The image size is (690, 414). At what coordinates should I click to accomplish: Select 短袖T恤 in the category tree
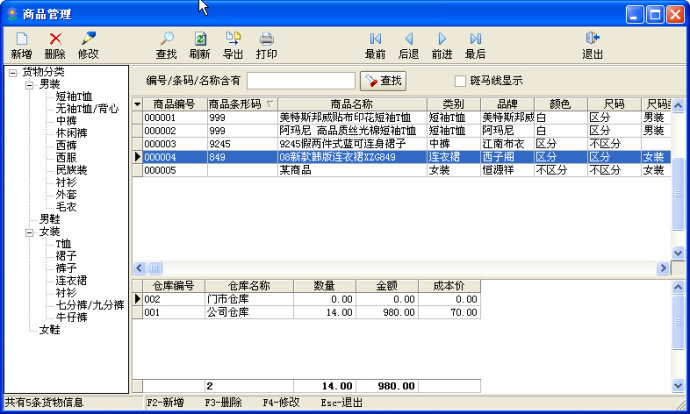coord(74,97)
